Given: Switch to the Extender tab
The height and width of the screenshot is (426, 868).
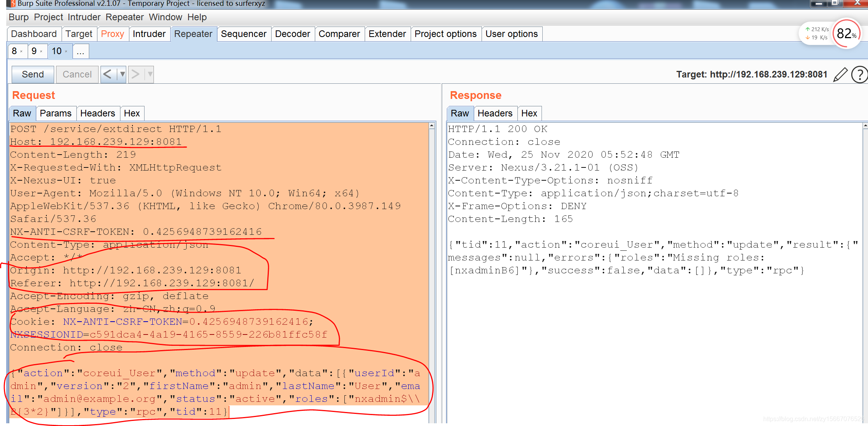Looking at the screenshot, I should point(387,34).
